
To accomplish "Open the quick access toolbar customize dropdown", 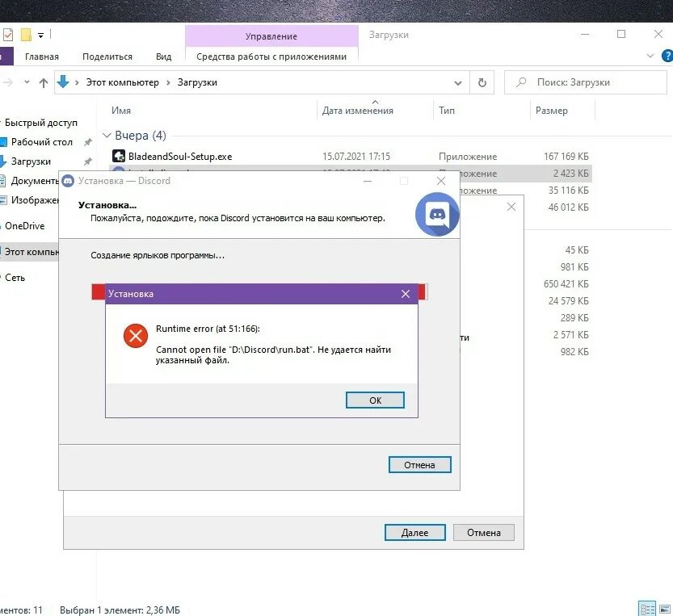I will coord(40,36).
